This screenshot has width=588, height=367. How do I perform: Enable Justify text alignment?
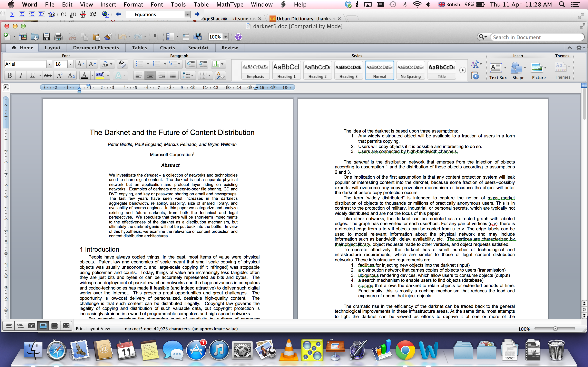[173, 75]
